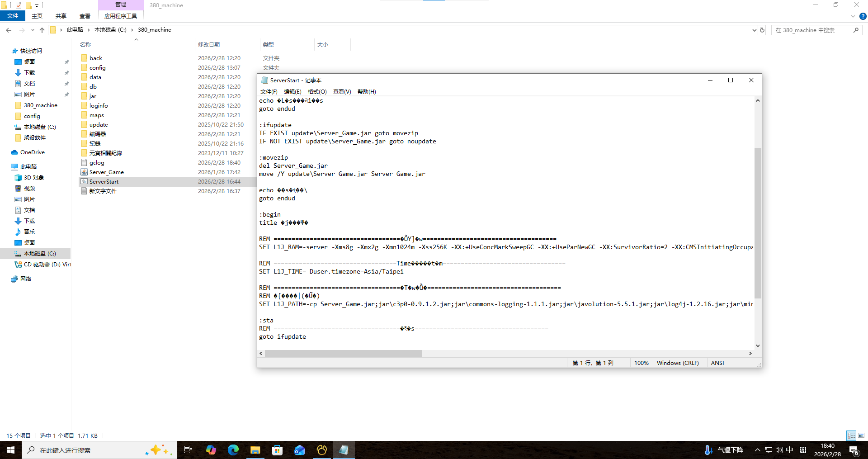Switch to details view layout icon
The height and width of the screenshot is (459, 868).
click(851, 435)
